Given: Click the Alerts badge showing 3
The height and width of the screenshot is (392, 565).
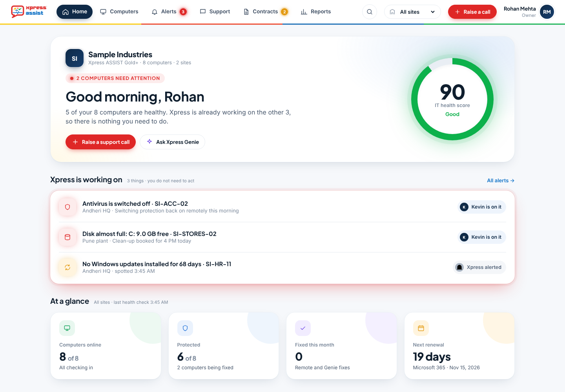Looking at the screenshot, I should pos(183,12).
